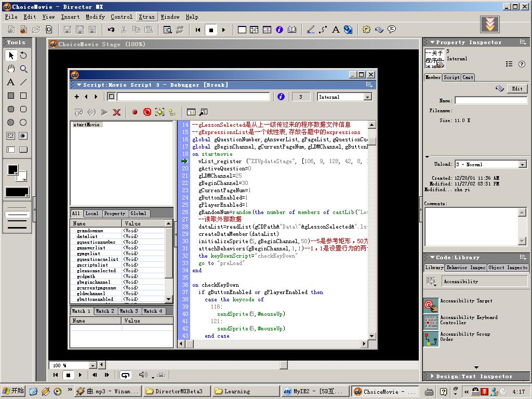The height and width of the screenshot is (399, 532).
Task: Click the Edit button in Property Inspector
Action: (517, 89)
